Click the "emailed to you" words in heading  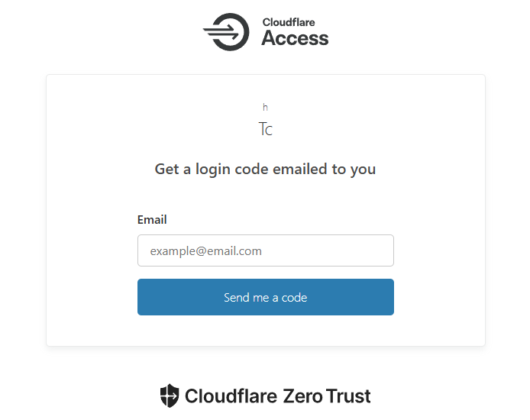pos(324,170)
